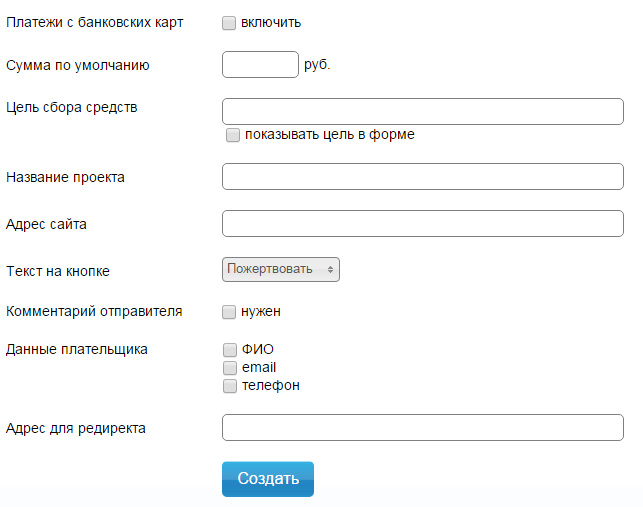The width and height of the screenshot is (643, 507).
Task: Enable bank card payments checkbox "включить"
Action: 229,23
